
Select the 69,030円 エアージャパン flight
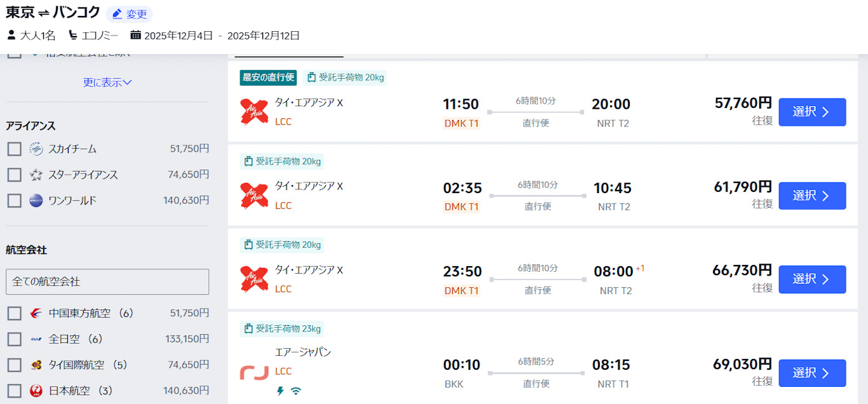pyautogui.click(x=812, y=373)
